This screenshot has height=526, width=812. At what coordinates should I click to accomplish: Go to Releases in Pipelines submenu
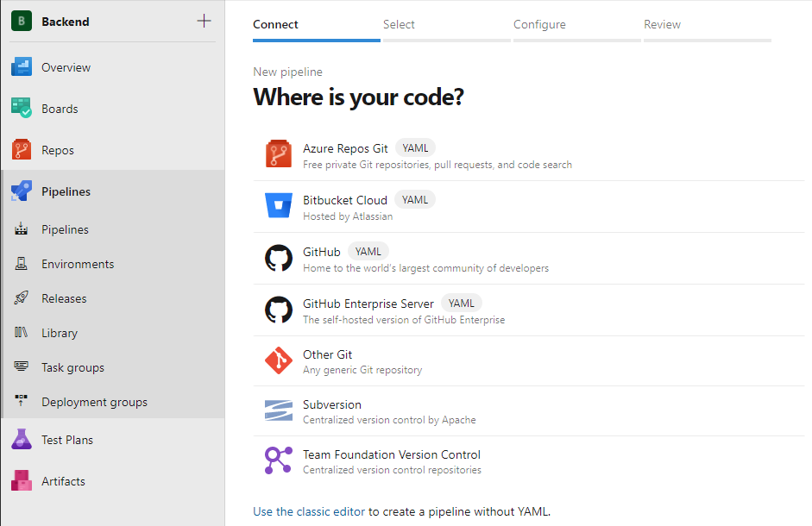point(64,298)
